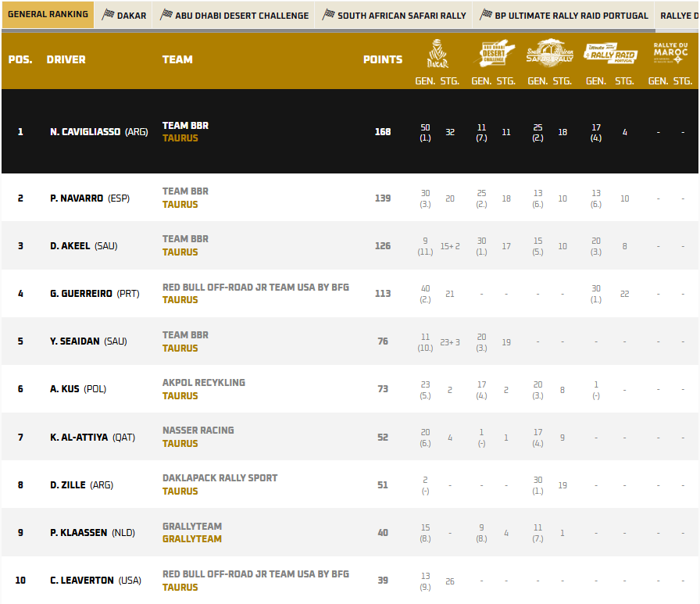
Task: Open Akpol Recykling team link
Action: (x=204, y=383)
